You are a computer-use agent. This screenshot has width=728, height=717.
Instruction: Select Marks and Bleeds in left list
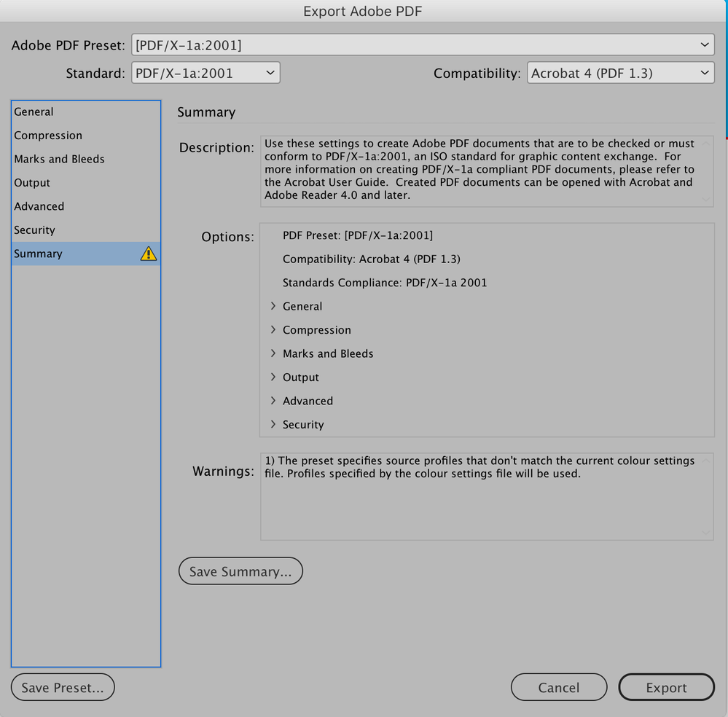(86, 159)
